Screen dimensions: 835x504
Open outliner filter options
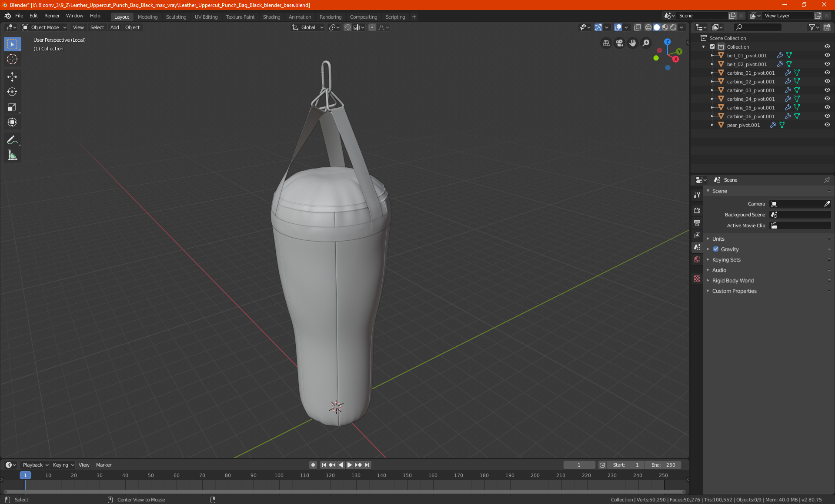(814, 27)
